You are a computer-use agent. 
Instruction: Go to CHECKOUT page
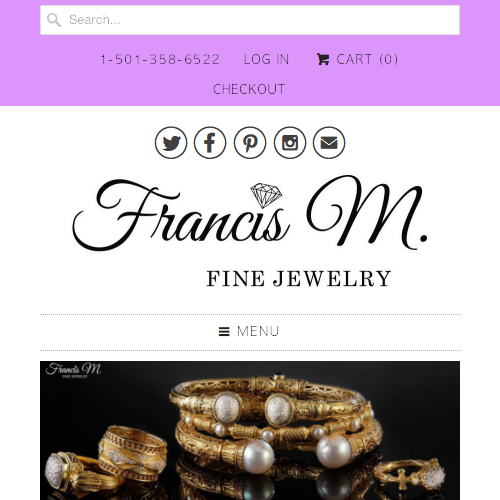[249, 89]
